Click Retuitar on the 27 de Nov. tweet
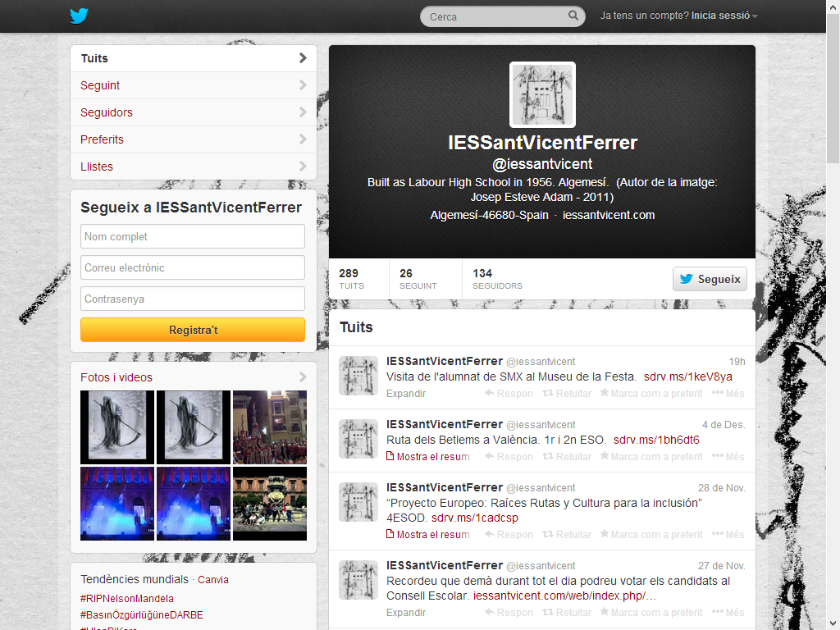The height and width of the screenshot is (630, 840). pos(567,613)
